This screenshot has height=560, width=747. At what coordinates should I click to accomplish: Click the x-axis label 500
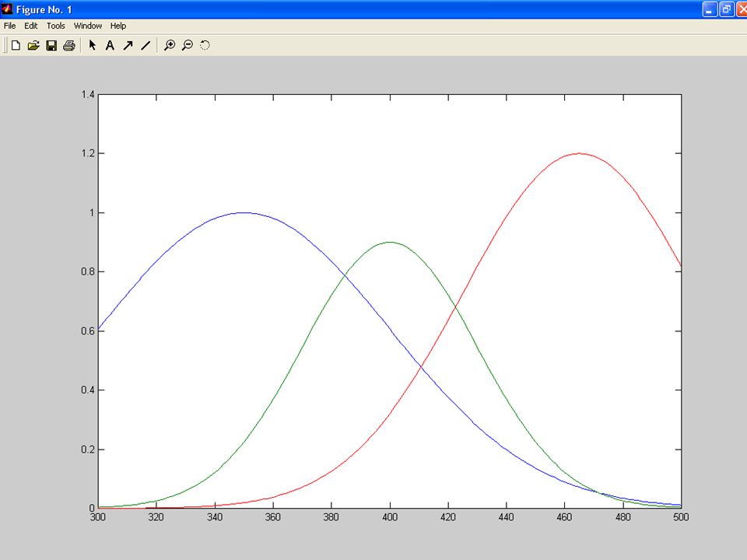coord(681,517)
